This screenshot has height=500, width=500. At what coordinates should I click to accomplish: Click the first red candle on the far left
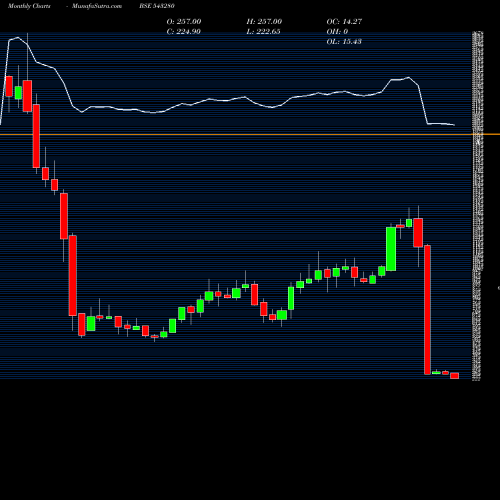point(9,86)
